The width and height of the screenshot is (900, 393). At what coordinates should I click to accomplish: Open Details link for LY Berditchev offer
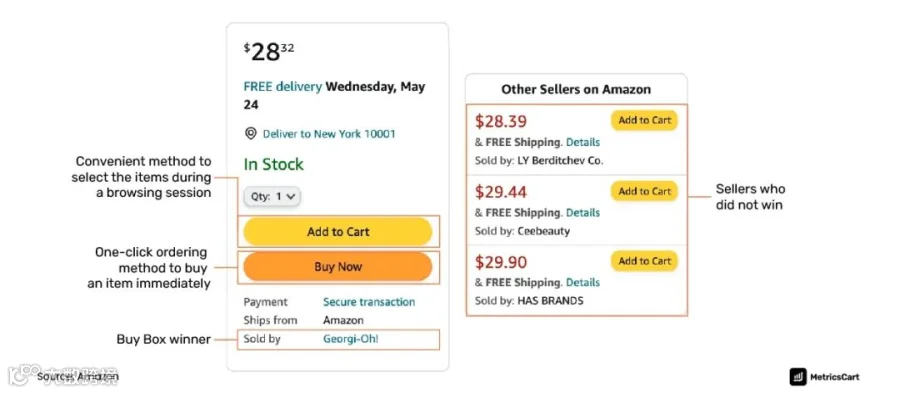583,142
